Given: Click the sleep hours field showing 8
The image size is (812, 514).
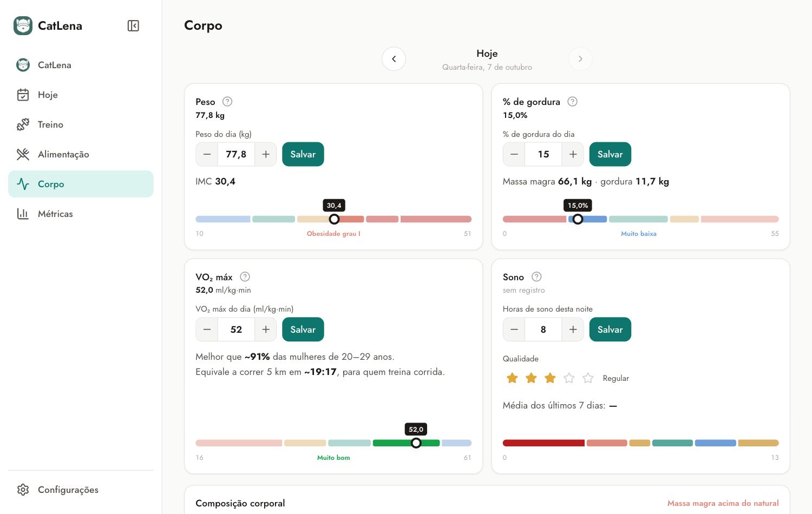Looking at the screenshot, I should click(x=543, y=330).
